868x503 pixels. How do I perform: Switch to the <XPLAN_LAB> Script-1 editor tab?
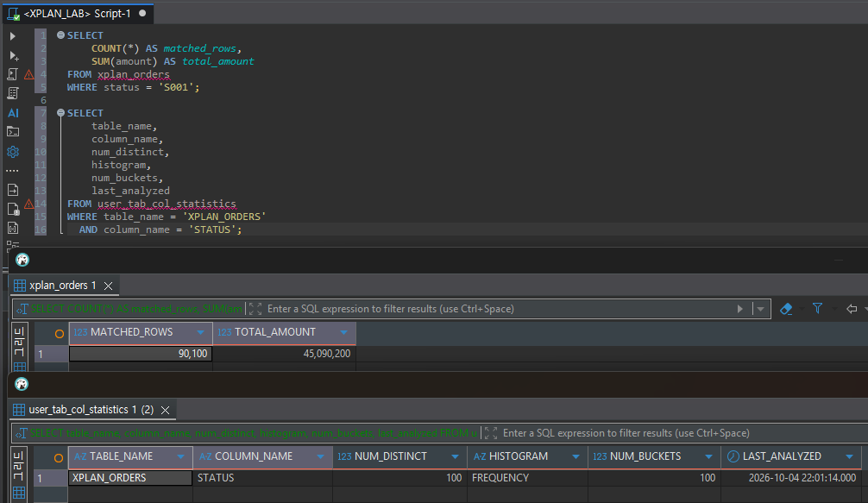pyautogui.click(x=78, y=13)
